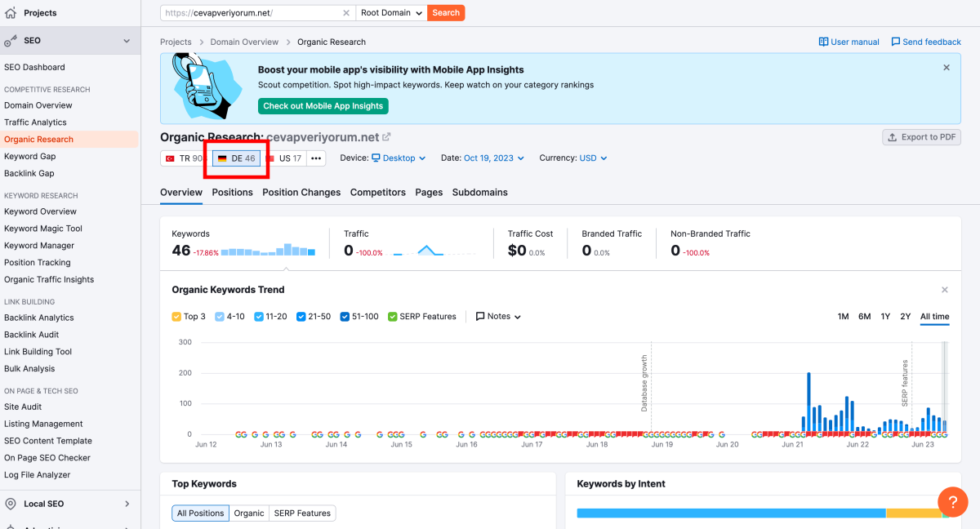Select the Organic filter under Top Keywords
Viewport: 980px width, 529px height.
point(249,513)
